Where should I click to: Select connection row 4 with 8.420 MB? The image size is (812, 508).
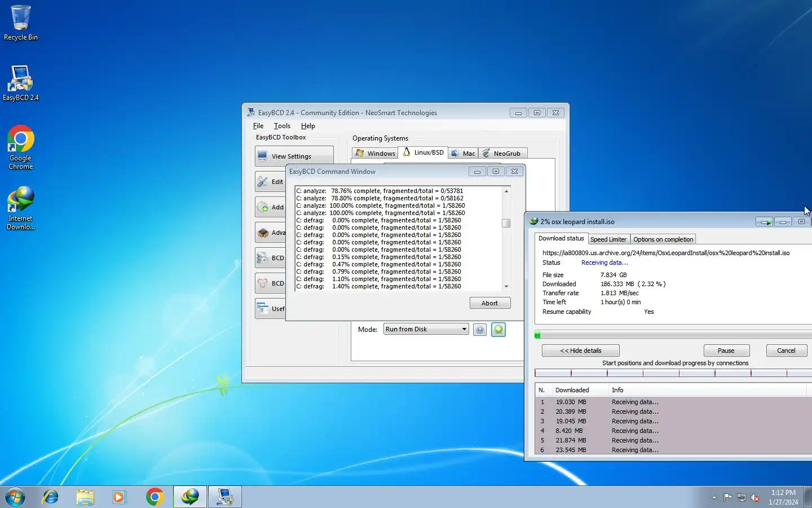673,431
